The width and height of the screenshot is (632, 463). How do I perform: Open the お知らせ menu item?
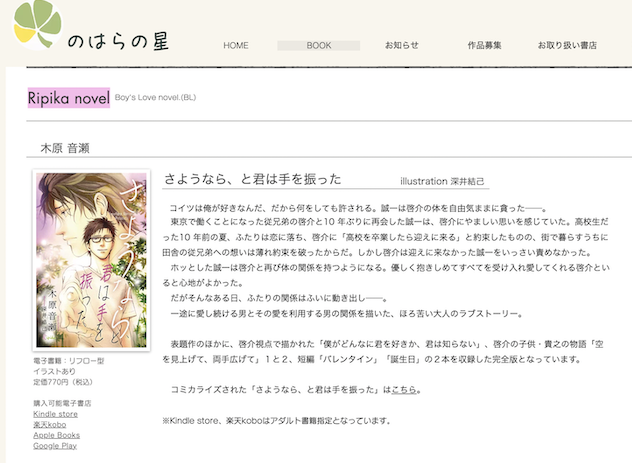click(401, 45)
